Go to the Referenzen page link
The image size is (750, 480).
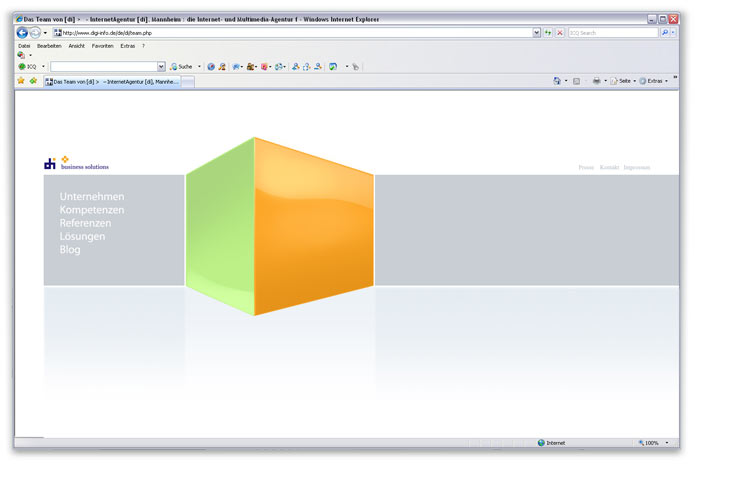pyautogui.click(x=85, y=223)
